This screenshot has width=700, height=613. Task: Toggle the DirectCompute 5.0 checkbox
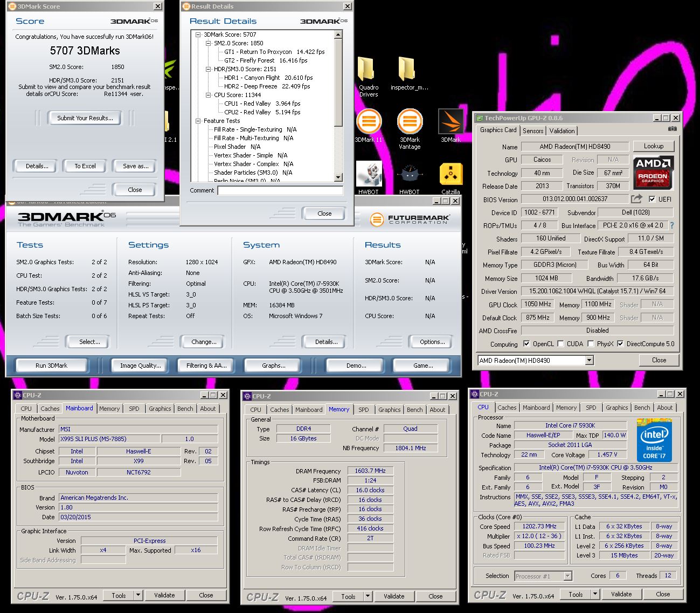620,343
